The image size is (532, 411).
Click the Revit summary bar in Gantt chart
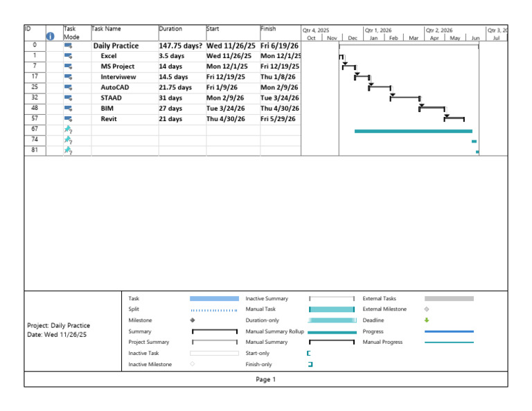click(x=454, y=118)
